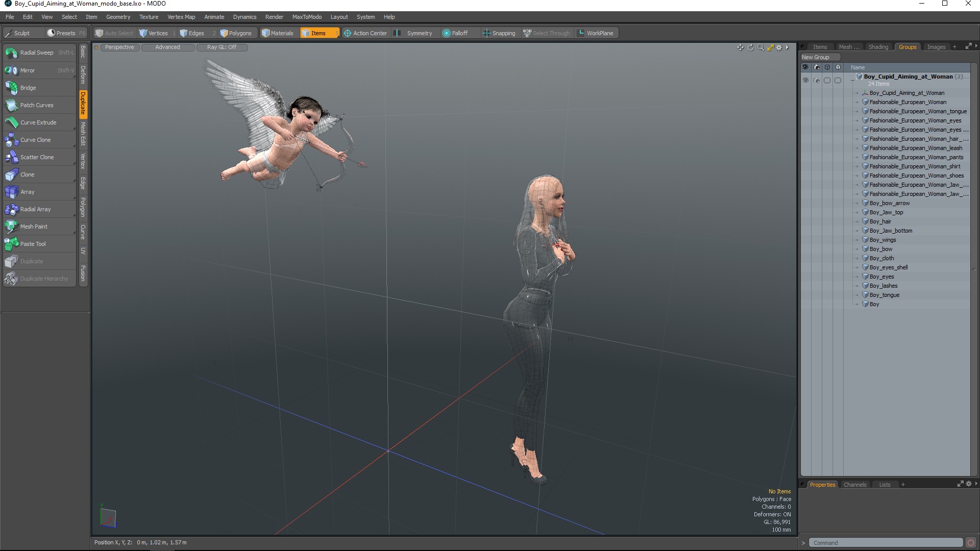Select the Curve Clone tool
980x551 pixels.
pos(40,140)
